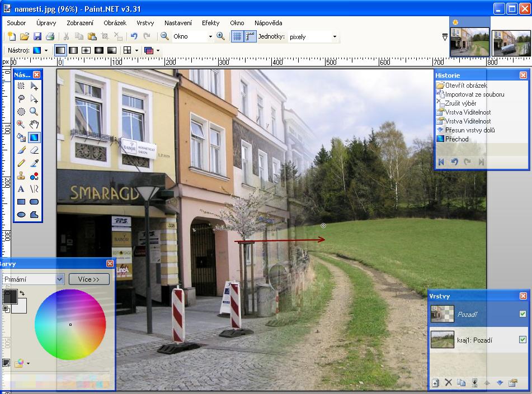Uncheck visibility of kraj1: Pozadí layer
The height and width of the screenshot is (394, 532).
point(522,339)
